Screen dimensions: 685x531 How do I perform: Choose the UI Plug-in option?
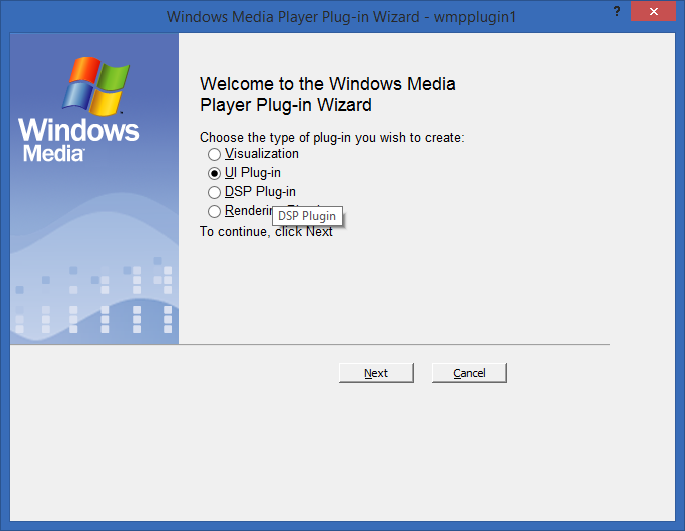point(244,173)
